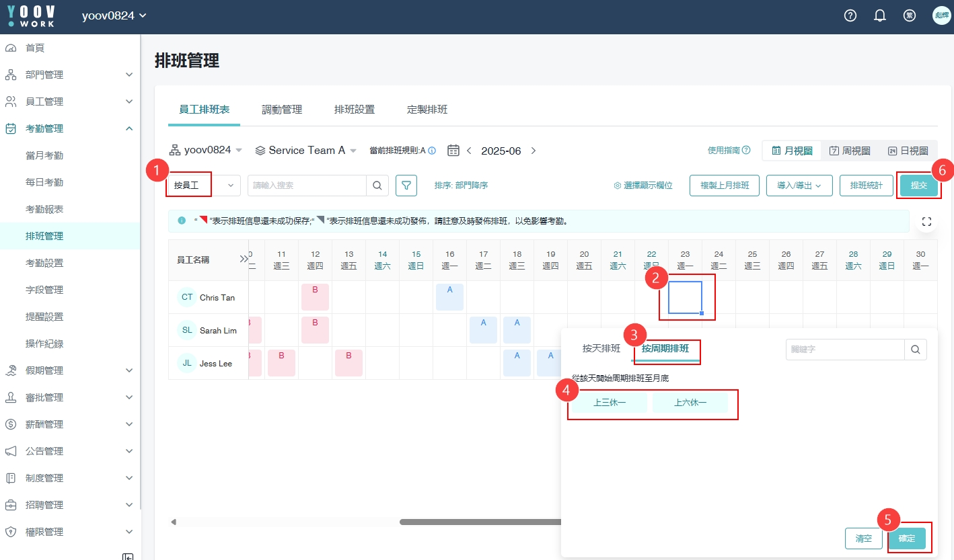Open the calendar date picker icon
954x560 pixels.
click(453, 151)
